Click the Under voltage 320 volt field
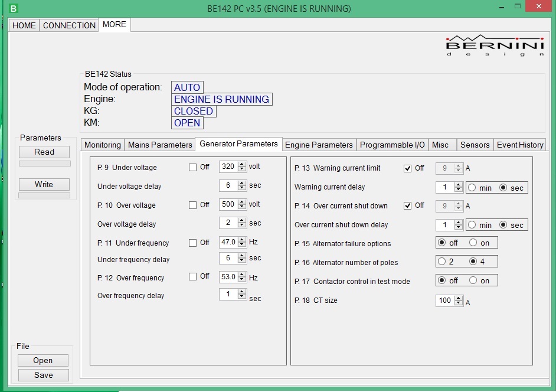This screenshot has width=556, height=392. pyautogui.click(x=228, y=166)
